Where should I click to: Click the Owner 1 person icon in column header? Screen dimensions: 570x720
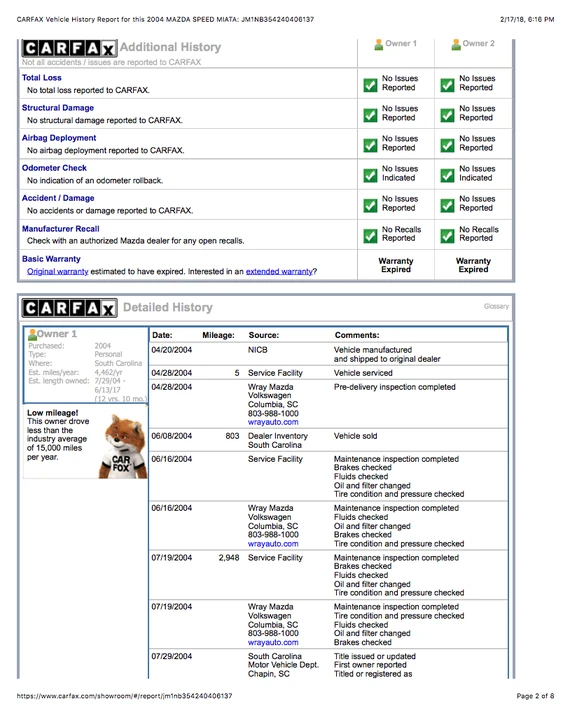pyautogui.click(x=378, y=45)
